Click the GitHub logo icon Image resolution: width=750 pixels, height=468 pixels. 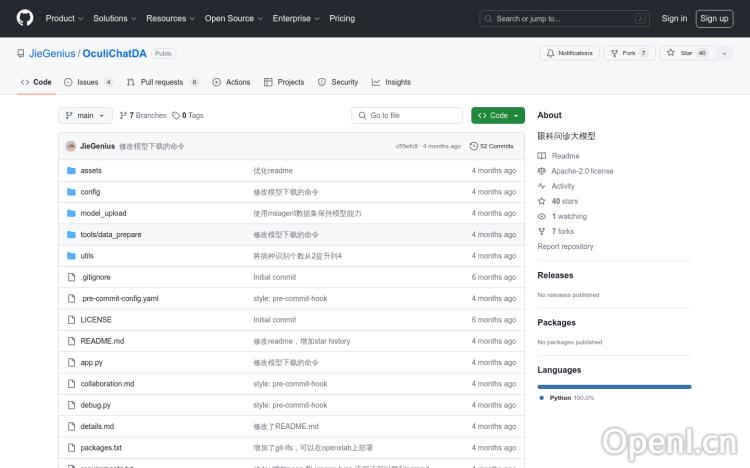point(25,18)
